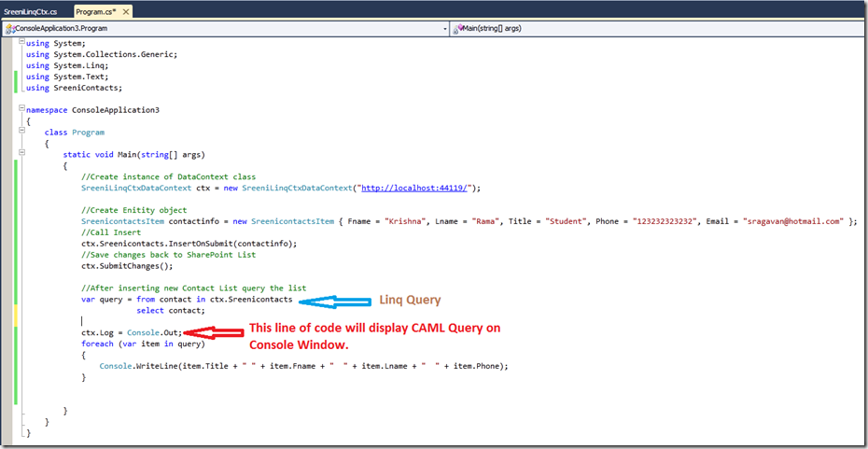Click '//Create instance of DataContext class' comment
The image size is (868, 449).
(x=168, y=177)
